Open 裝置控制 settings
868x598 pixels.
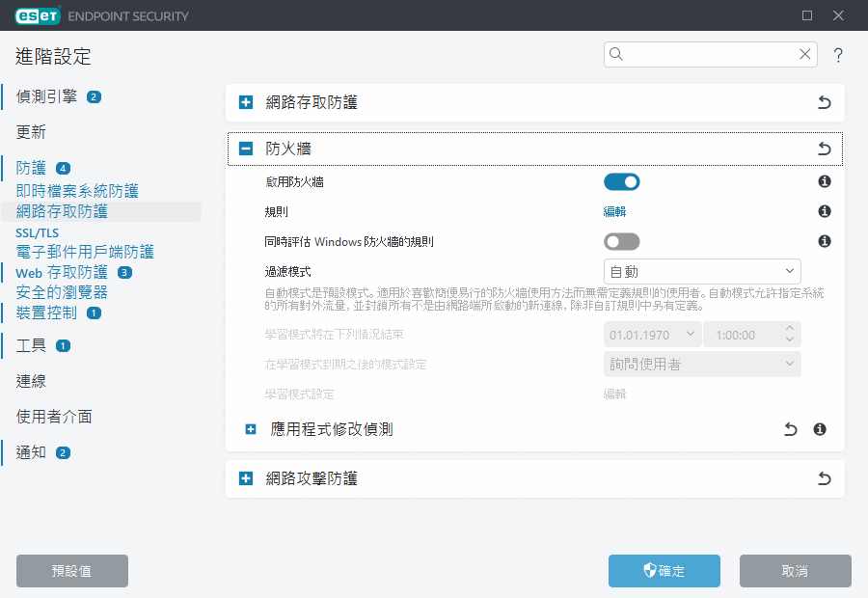point(46,313)
